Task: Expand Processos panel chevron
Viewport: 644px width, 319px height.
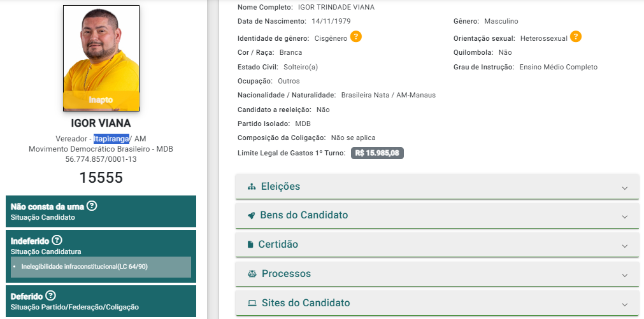Action: (625, 275)
